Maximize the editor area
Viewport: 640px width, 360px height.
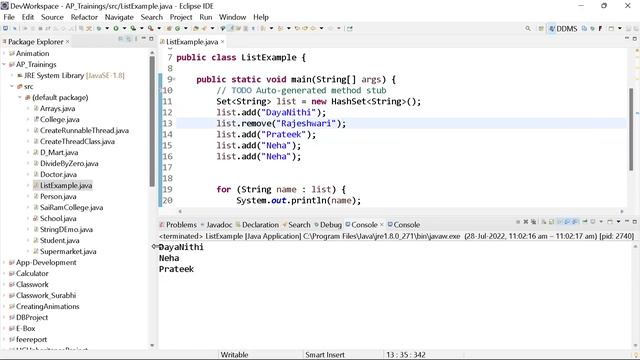point(635,39)
